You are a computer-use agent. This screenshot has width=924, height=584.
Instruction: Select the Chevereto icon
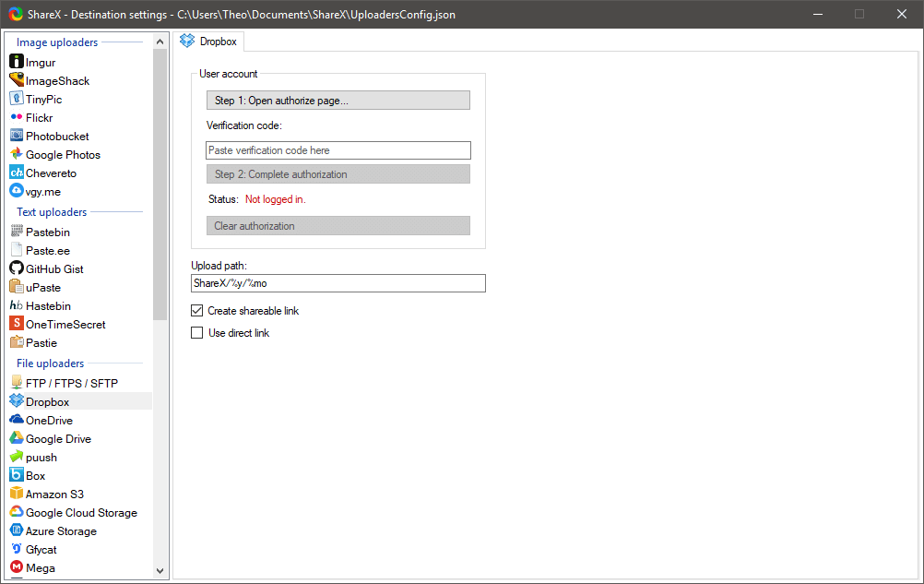point(17,173)
